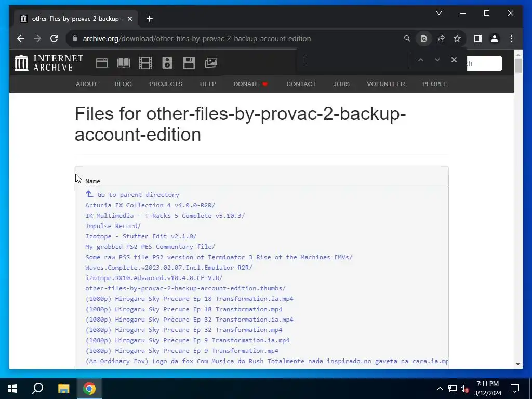The height and width of the screenshot is (399, 532).
Task: Bookmark this page with the star
Action: coord(457,38)
